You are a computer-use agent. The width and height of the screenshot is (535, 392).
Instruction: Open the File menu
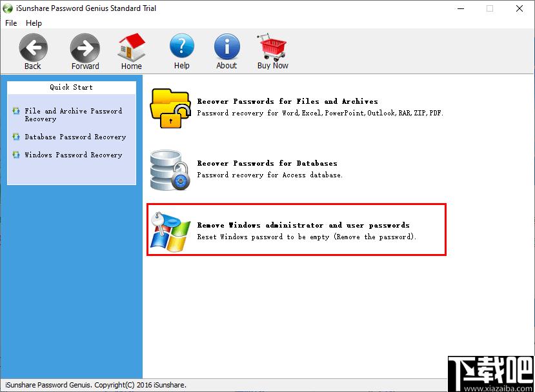(x=11, y=23)
